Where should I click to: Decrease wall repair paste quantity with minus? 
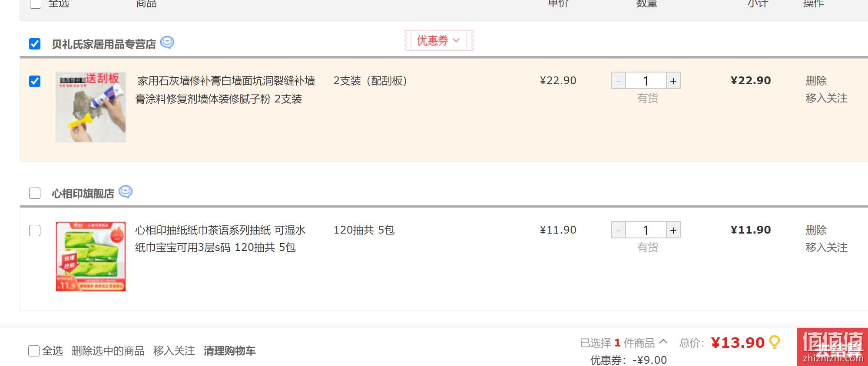[619, 81]
